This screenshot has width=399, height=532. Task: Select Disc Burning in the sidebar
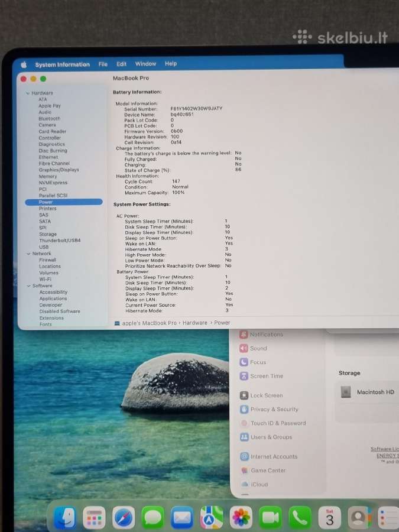(53, 151)
